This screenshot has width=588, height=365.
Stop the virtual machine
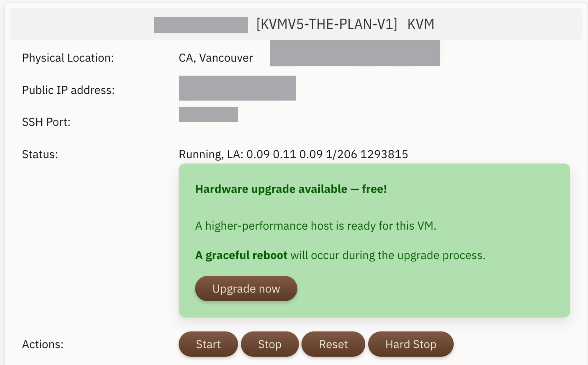(x=270, y=344)
